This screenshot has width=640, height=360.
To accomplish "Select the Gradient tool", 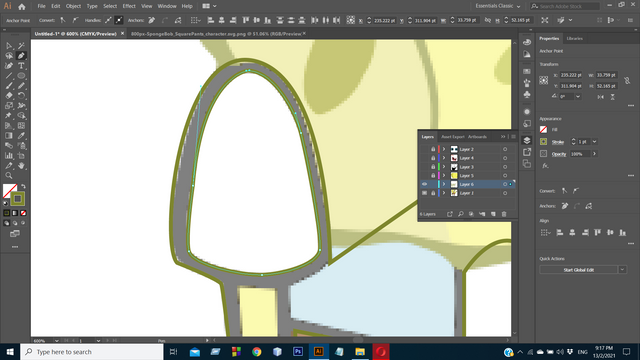I will pos(9,136).
